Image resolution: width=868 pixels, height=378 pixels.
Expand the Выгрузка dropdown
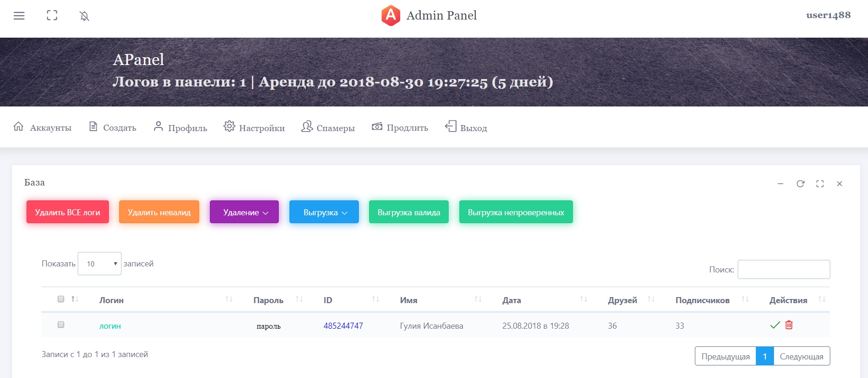[x=324, y=212]
